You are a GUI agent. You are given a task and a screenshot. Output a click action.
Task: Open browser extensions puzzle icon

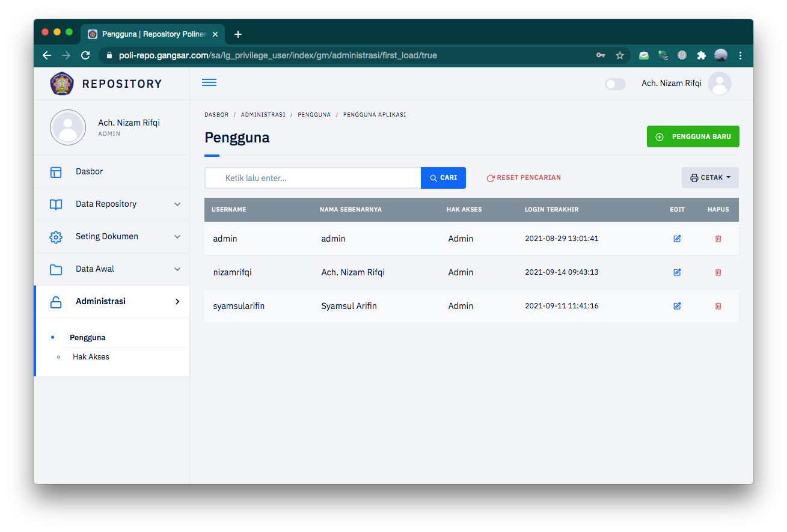[701, 55]
